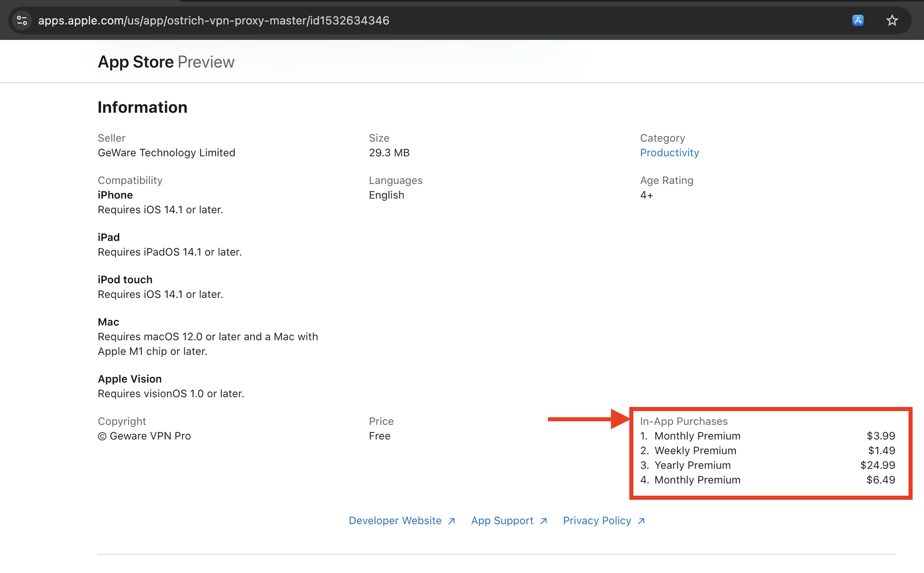Click the App Store open-in-app icon

(x=858, y=20)
